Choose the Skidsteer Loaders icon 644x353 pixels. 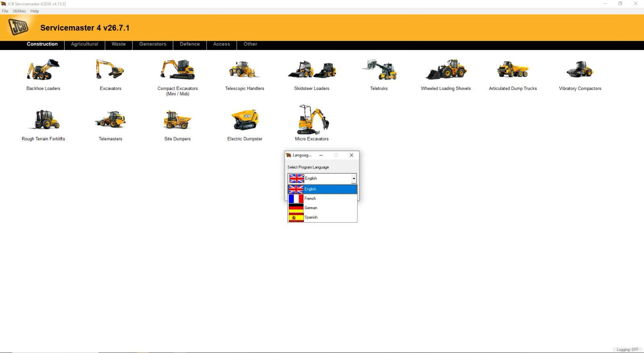coord(312,69)
